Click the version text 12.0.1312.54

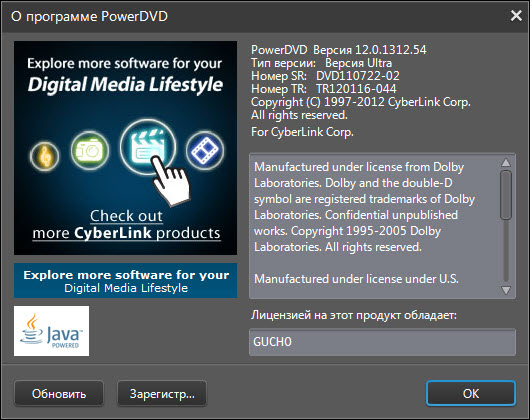(390, 50)
